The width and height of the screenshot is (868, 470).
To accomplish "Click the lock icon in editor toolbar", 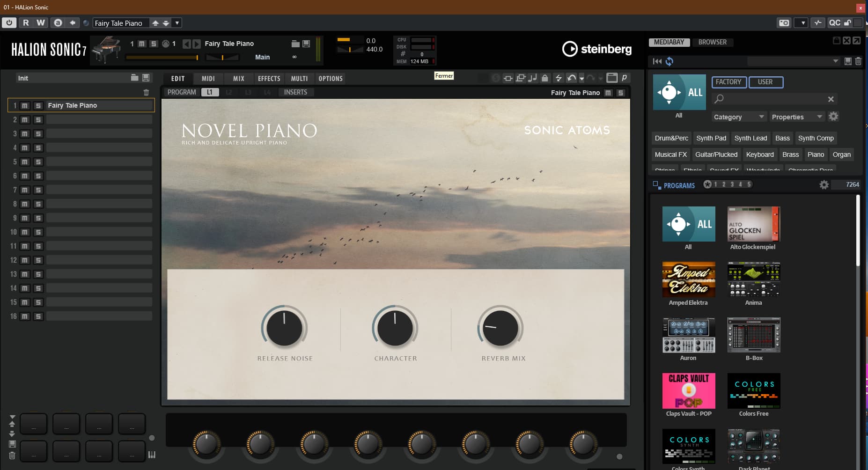I will point(544,78).
